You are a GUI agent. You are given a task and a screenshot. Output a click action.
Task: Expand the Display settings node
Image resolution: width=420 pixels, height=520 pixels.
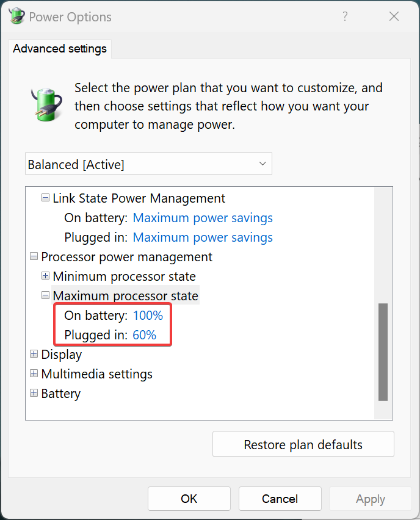point(34,354)
